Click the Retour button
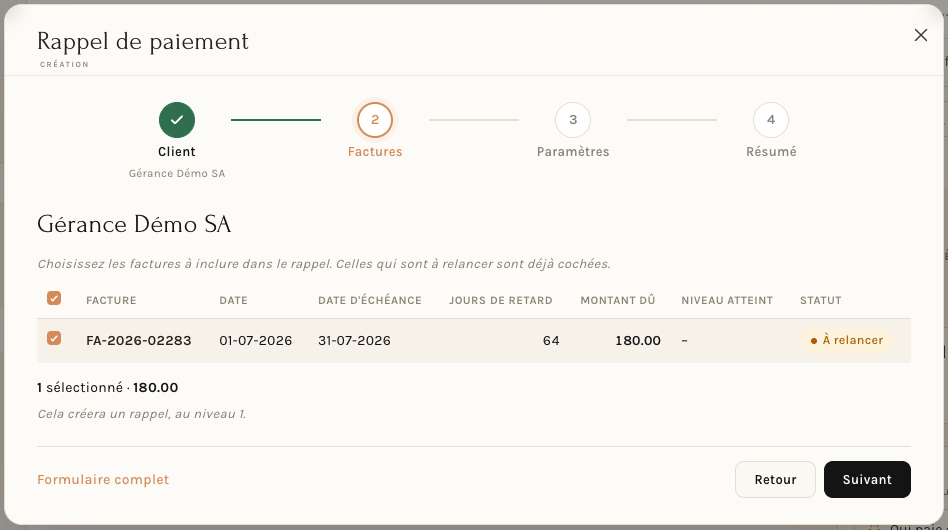The width and height of the screenshot is (948, 530). click(x=775, y=479)
